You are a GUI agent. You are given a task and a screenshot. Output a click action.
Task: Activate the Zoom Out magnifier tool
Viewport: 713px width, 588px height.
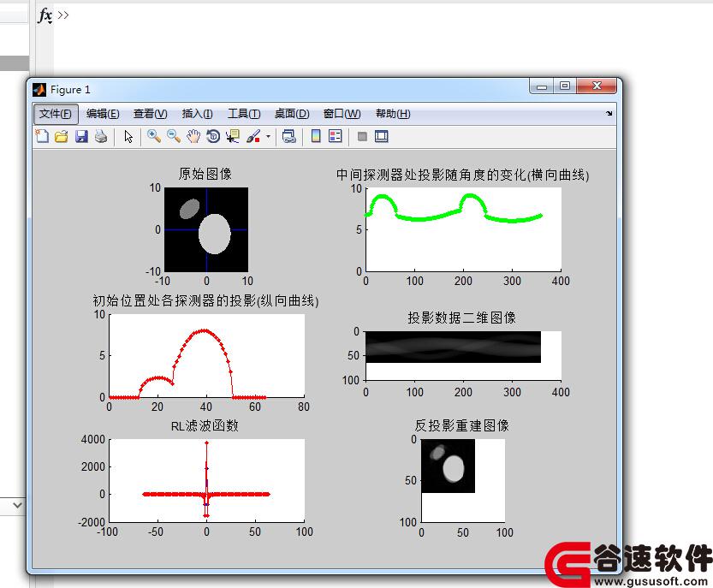pos(174,136)
